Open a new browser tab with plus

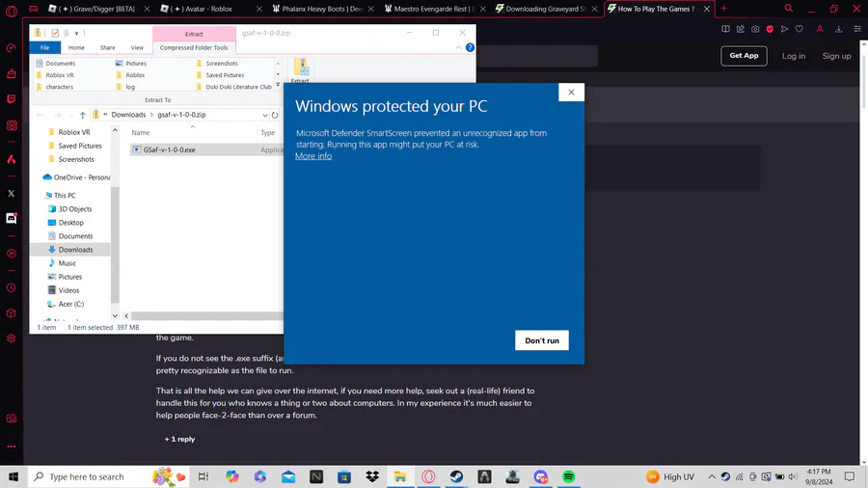723,9
